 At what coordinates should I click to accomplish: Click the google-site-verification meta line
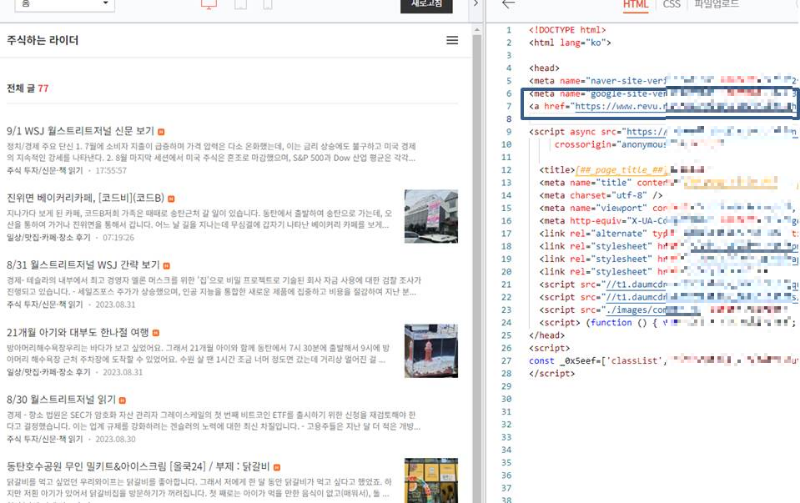tap(662, 94)
